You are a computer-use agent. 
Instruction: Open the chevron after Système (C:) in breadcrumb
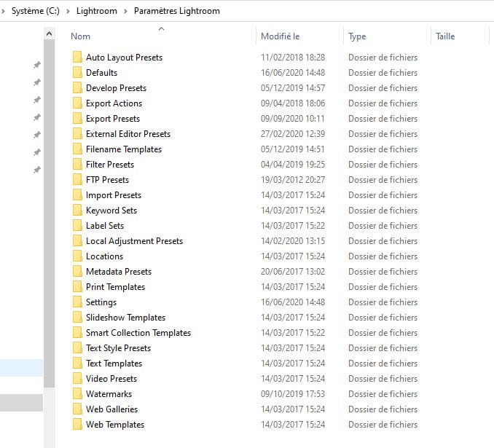(68, 11)
